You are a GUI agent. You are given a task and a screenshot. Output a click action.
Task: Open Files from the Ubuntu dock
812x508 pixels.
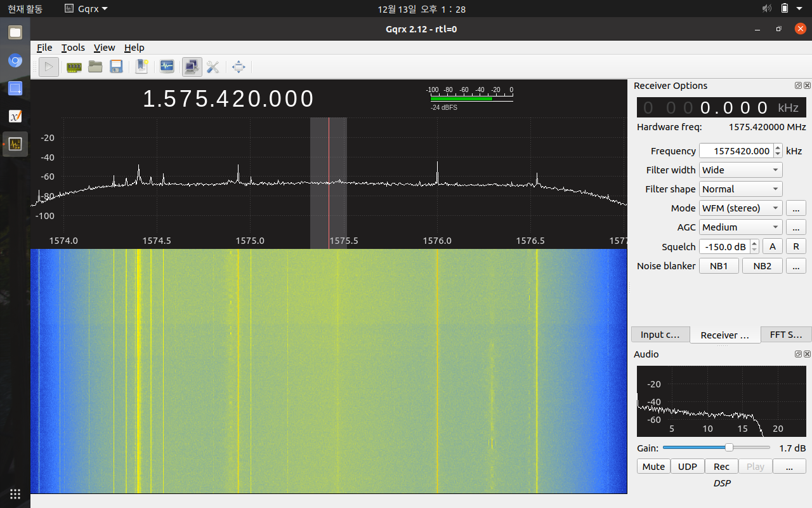click(x=15, y=32)
